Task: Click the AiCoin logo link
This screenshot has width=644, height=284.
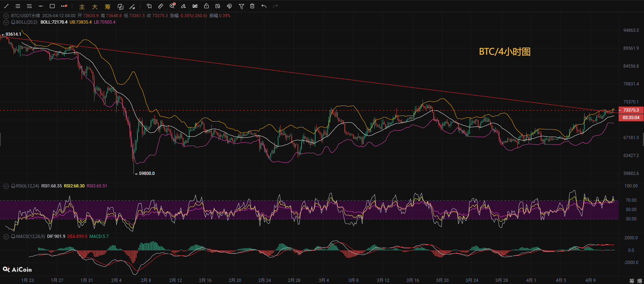Action: point(17,269)
